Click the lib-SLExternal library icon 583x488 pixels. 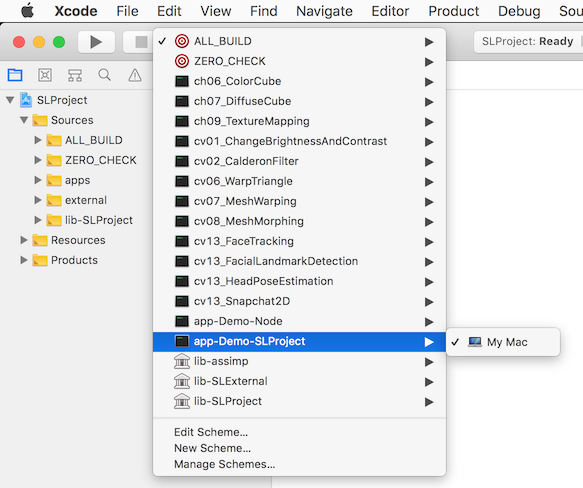coord(182,381)
